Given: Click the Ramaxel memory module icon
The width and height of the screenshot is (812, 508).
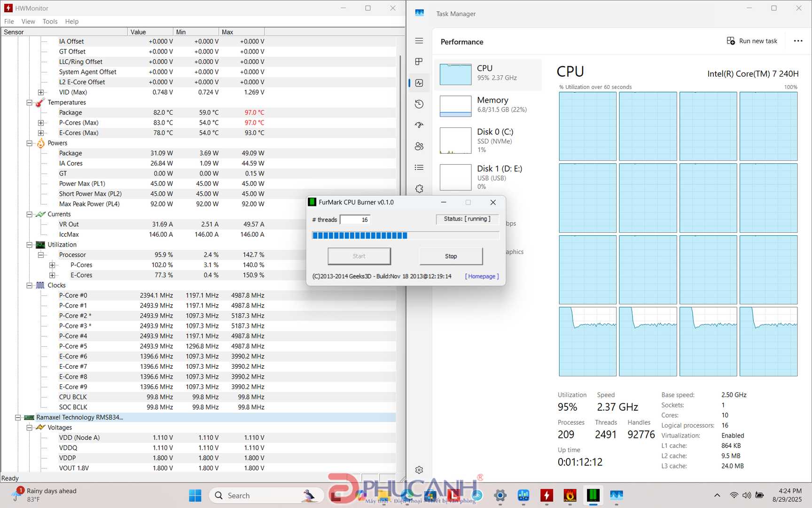Looking at the screenshot, I should (x=29, y=417).
